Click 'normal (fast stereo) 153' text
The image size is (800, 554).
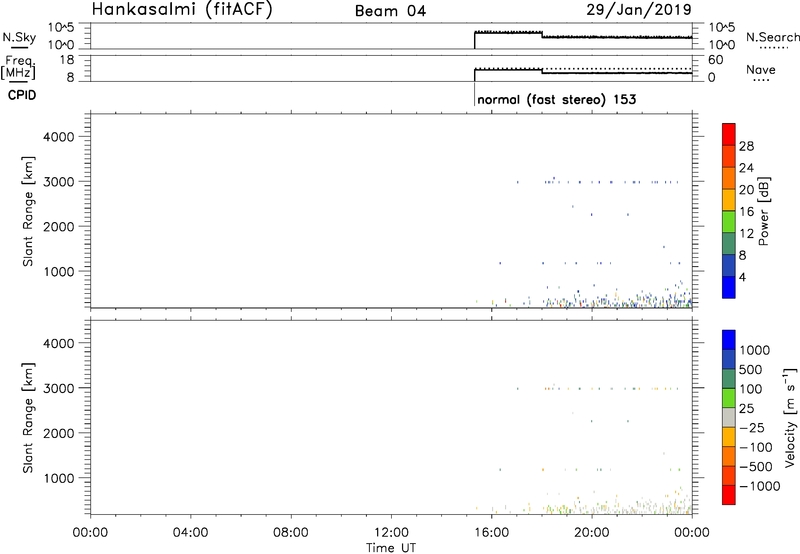click(557, 99)
